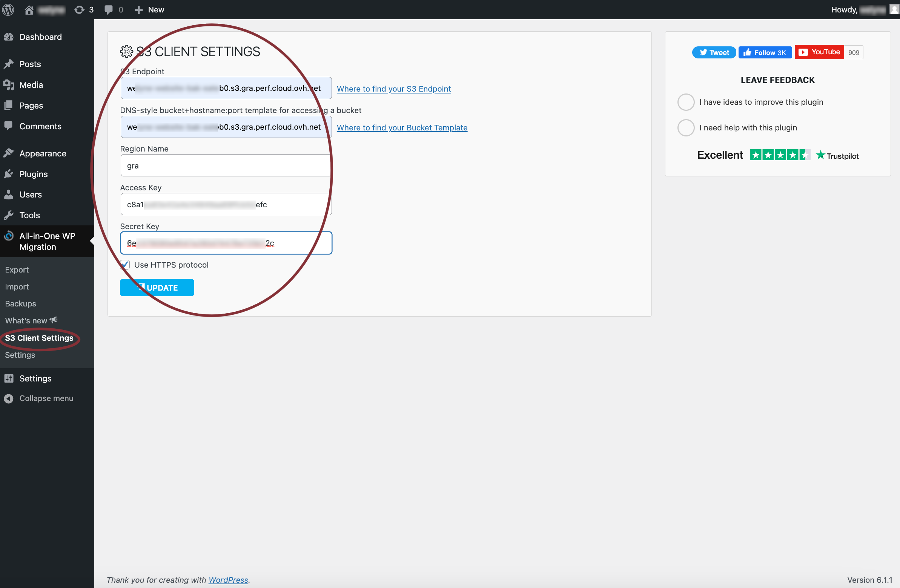Open the Export submenu item

(17, 269)
